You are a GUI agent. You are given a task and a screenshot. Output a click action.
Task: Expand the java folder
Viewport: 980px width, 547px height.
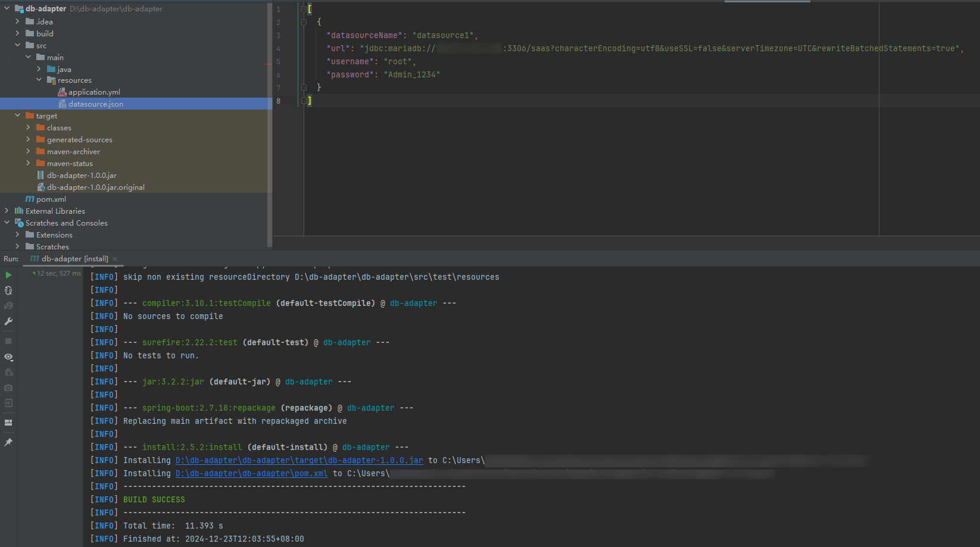39,69
